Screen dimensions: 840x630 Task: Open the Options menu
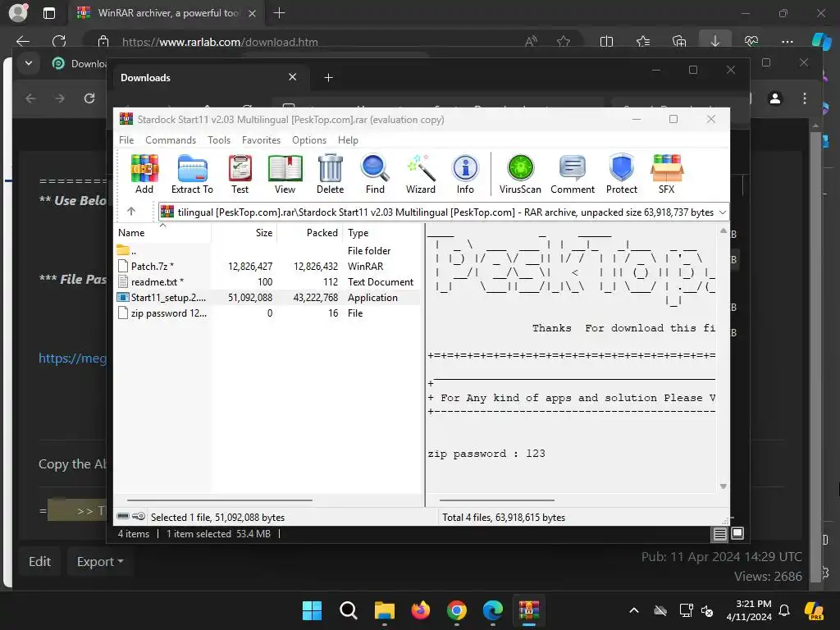click(309, 139)
